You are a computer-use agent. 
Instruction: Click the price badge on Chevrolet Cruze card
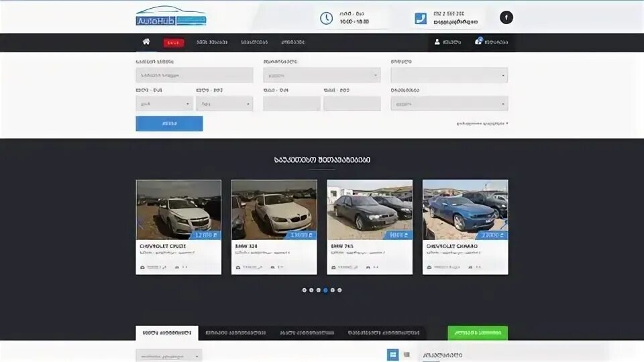[x=206, y=235]
